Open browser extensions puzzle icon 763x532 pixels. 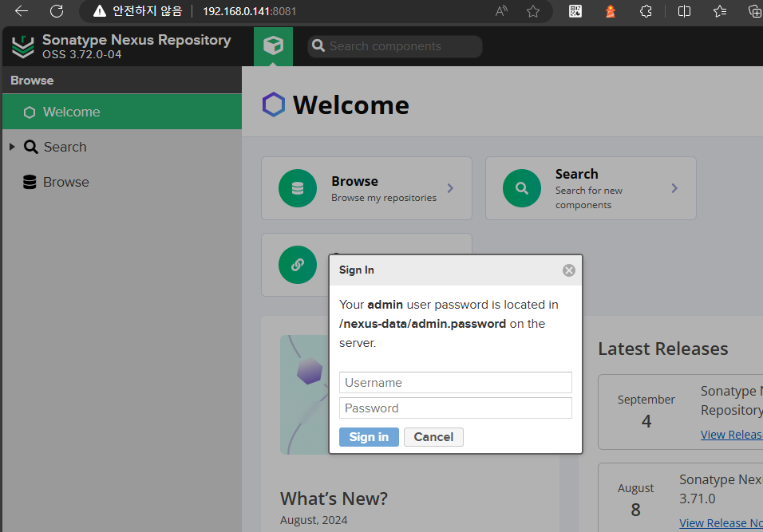pos(646,11)
